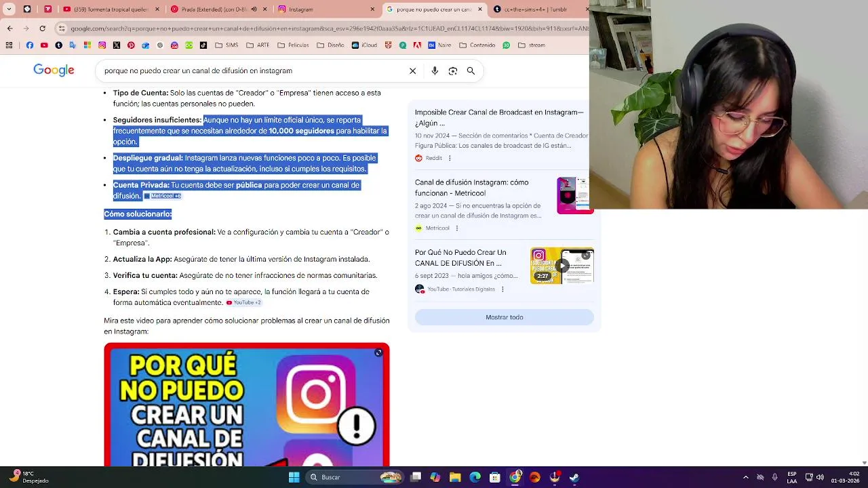Click the Mostrar todo button
This screenshot has width=868, height=488.
505,317
